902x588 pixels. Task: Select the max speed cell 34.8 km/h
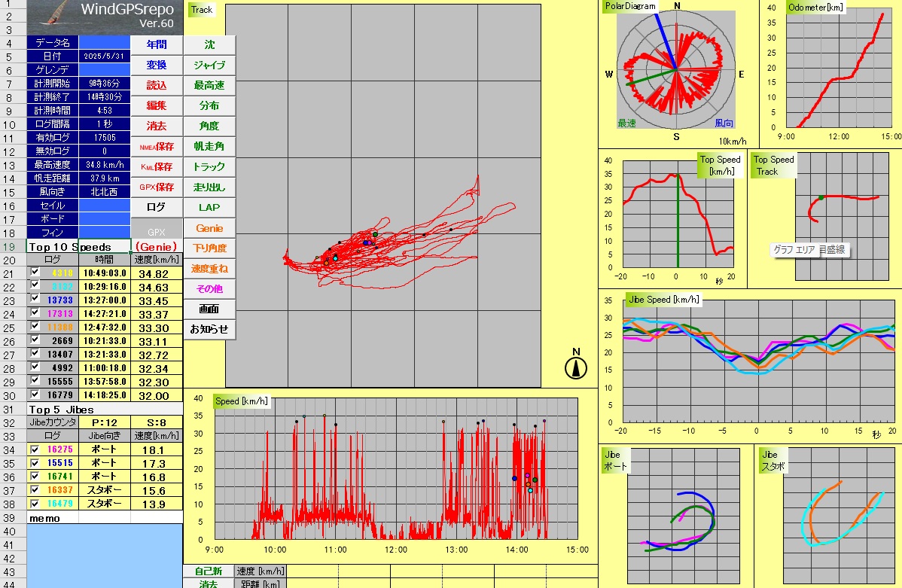(x=105, y=165)
